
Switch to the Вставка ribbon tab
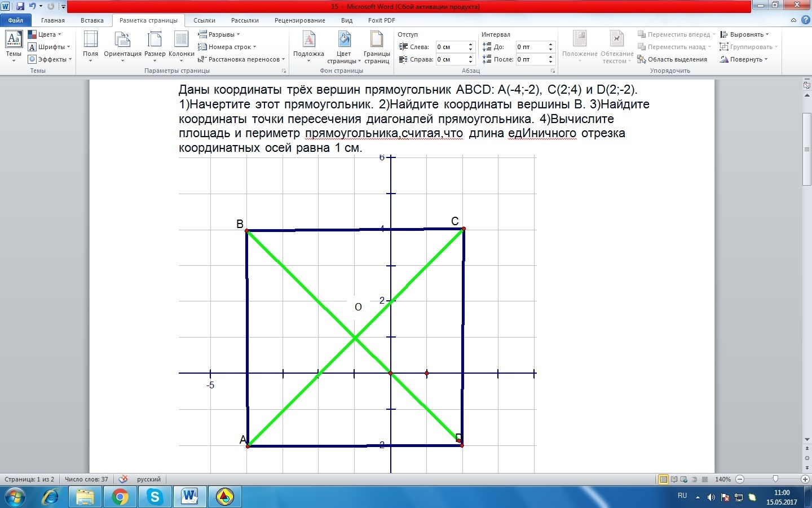(x=92, y=20)
